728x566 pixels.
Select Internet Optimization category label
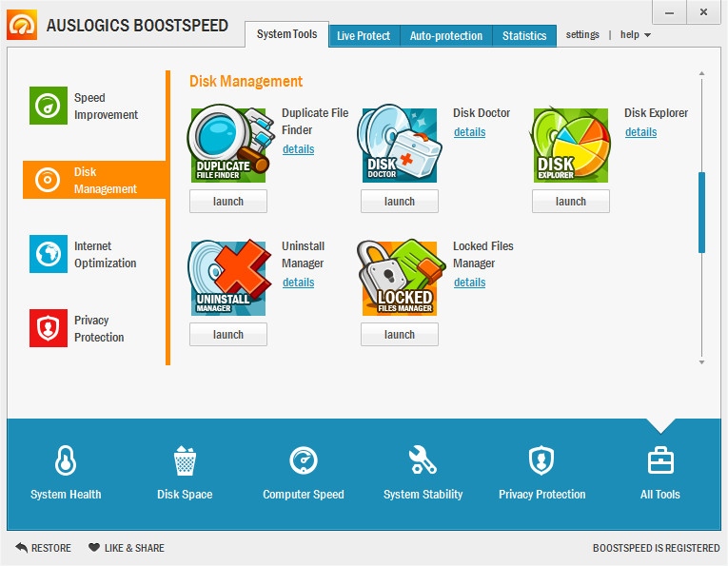coord(106,255)
